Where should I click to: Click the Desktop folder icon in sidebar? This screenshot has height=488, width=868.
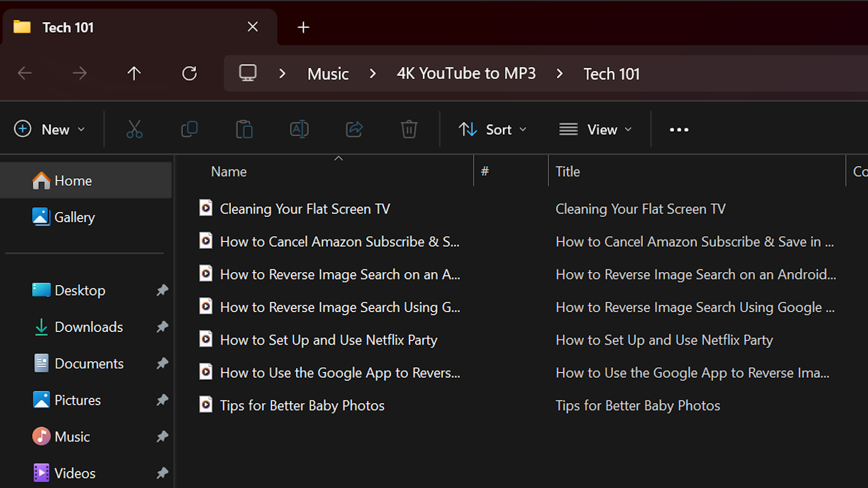click(x=41, y=290)
